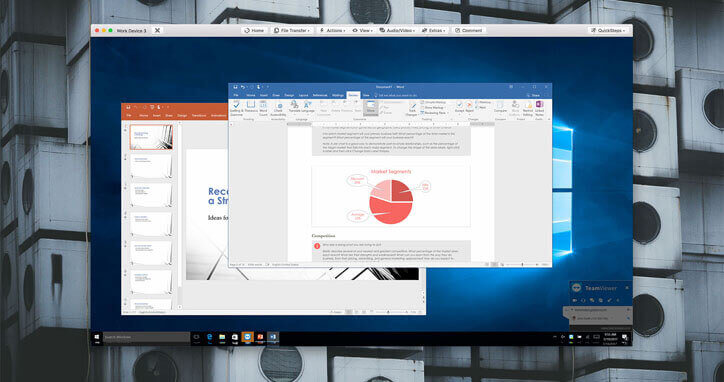
Task: Select the second slide thumbnail in PowerPoint
Action: pos(151,166)
